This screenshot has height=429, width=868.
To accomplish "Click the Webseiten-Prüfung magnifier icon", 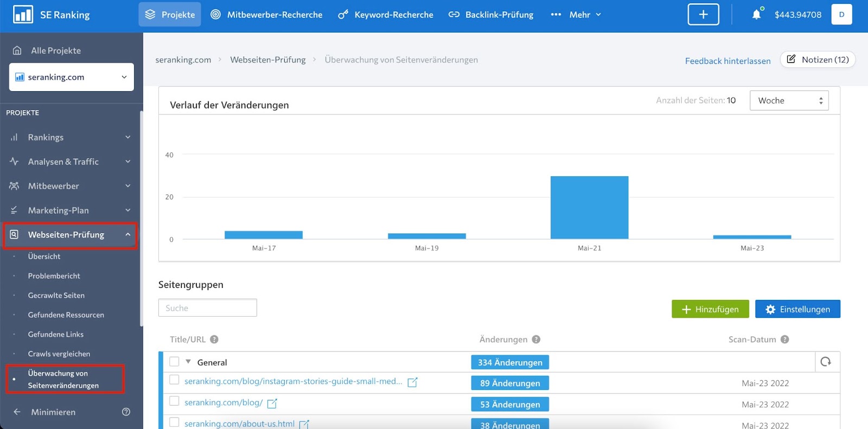I will [14, 234].
